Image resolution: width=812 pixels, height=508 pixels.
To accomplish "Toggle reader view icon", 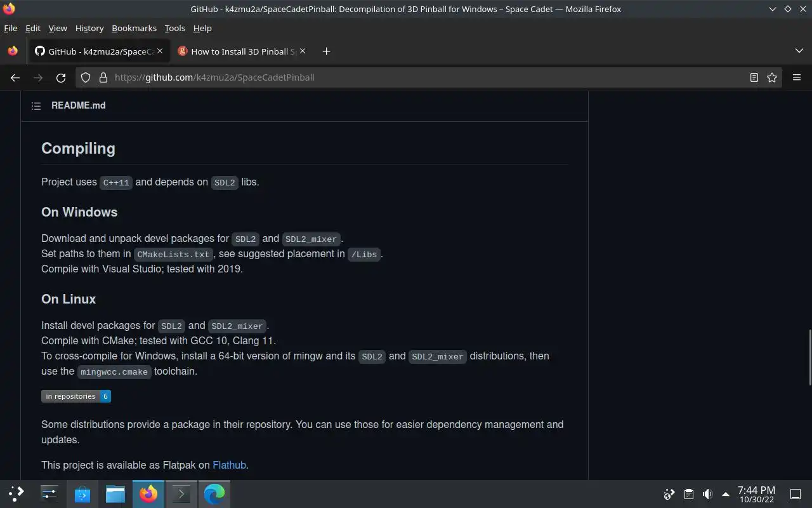I will (754, 77).
